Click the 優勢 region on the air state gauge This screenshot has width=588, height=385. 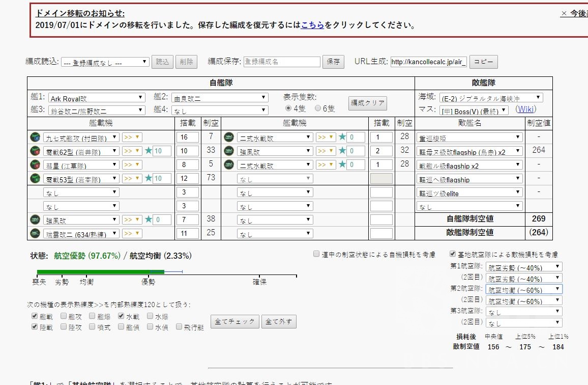148,281
